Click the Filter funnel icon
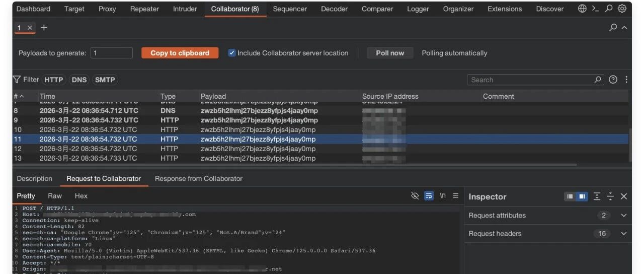The width and height of the screenshot is (644, 274). 17,80
